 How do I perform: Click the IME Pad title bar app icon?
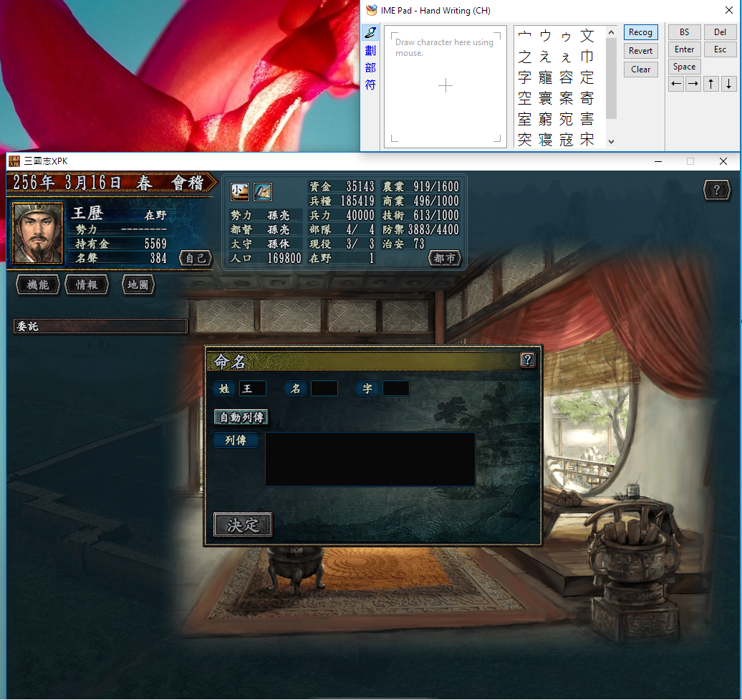372,11
